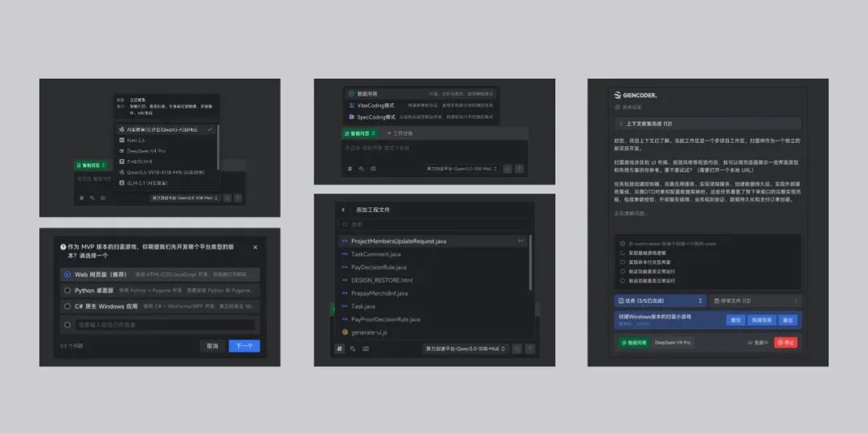This screenshot has height=433, width=868.
Task: Click the book icon in mode selector panel
Action: coord(373,169)
